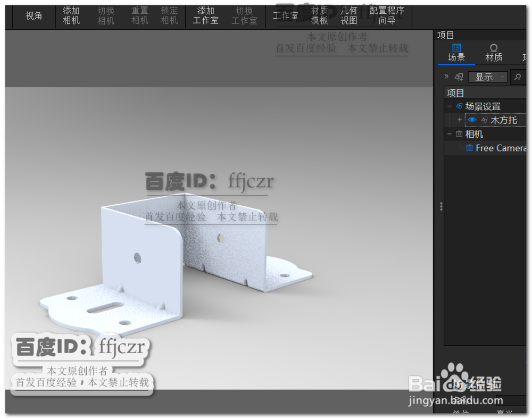Expand the 木方托 tree node
This screenshot has height=419, width=532.
[460, 120]
